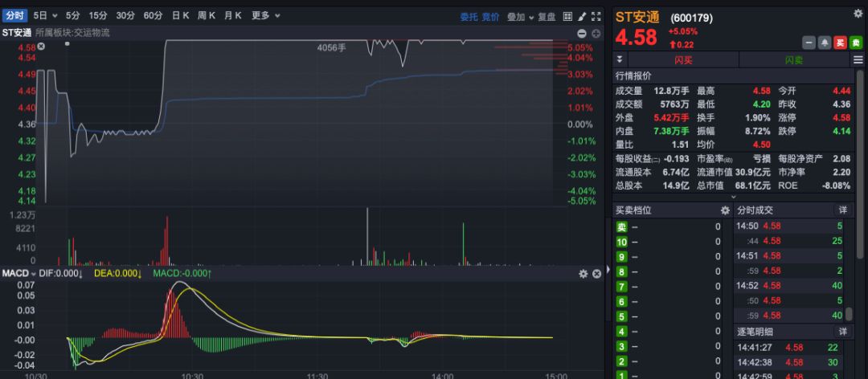The height and width of the screenshot is (379, 868).
Task: Switch to the 周K weekly candlestick view
Action: click(x=207, y=16)
